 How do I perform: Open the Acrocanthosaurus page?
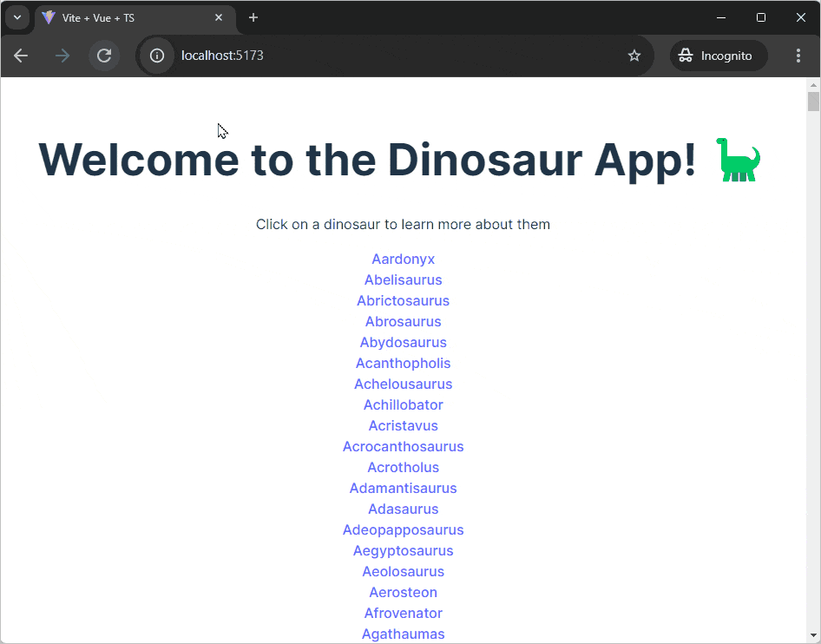[x=403, y=446]
